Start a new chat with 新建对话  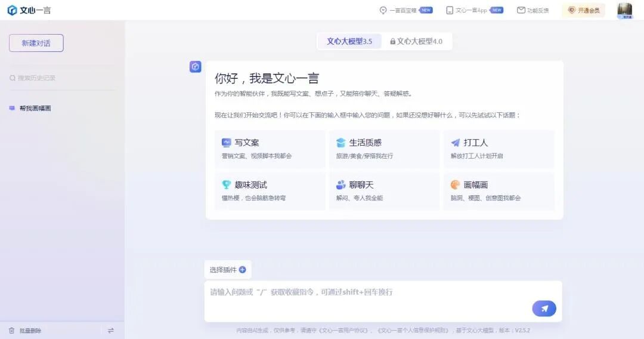tap(36, 43)
